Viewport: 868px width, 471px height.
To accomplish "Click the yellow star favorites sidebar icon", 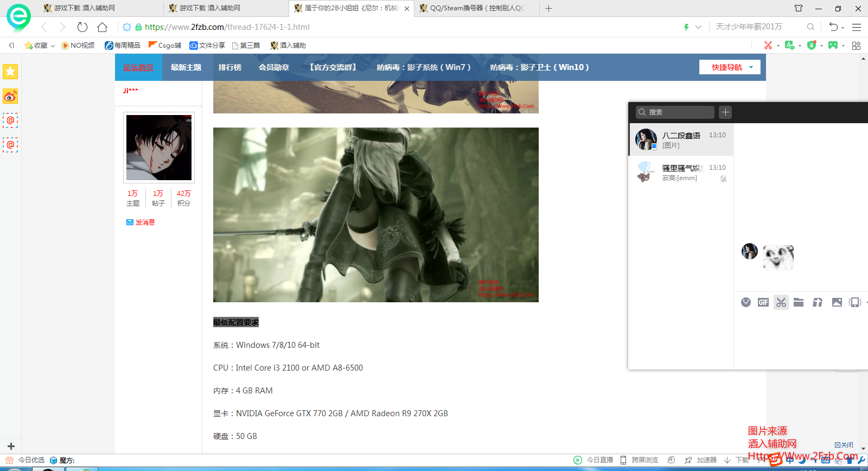I will [10, 72].
